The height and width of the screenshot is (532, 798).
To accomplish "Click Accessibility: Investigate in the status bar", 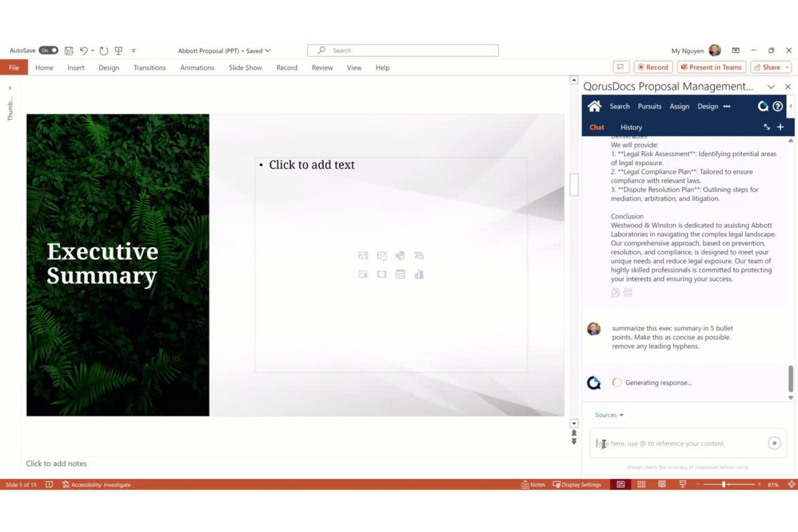I will click(x=97, y=485).
